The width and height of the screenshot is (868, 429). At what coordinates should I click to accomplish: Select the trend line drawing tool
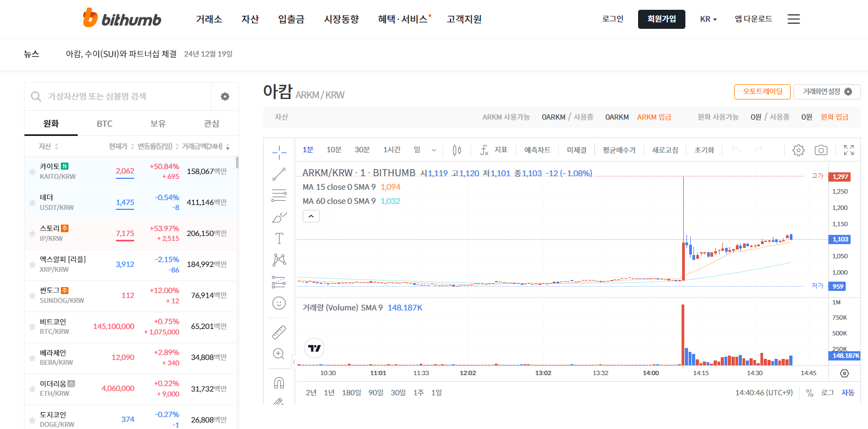click(279, 174)
